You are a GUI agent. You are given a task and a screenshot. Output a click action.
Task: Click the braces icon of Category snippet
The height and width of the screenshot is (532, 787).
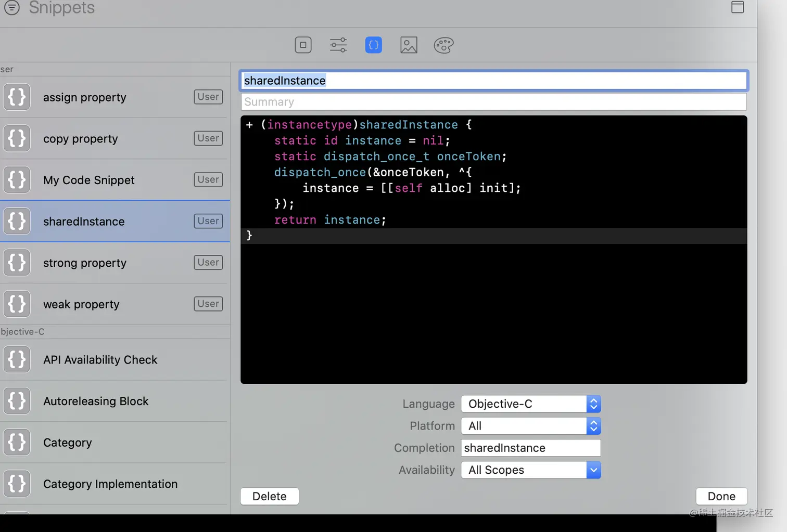tap(17, 442)
